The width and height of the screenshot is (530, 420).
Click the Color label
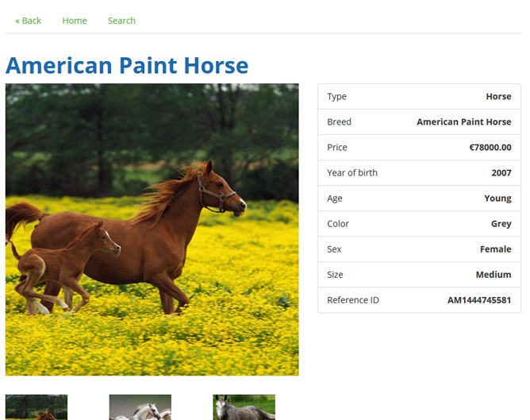[338, 224]
